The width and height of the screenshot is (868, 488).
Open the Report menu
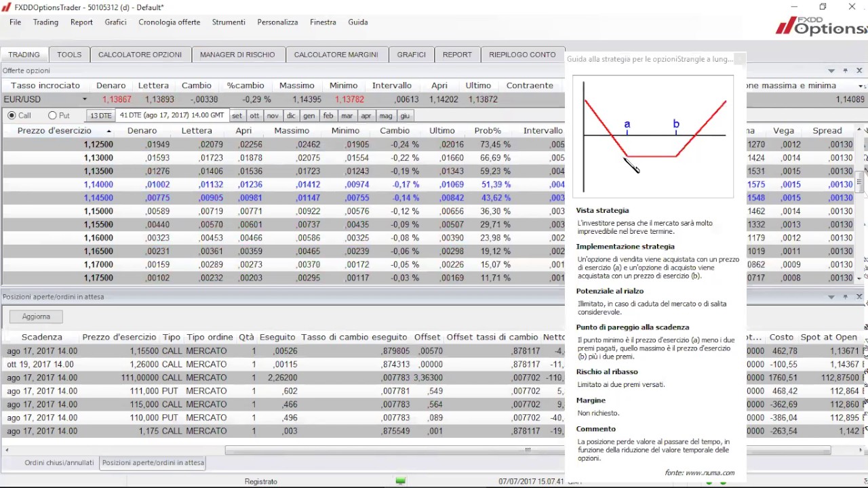point(81,22)
